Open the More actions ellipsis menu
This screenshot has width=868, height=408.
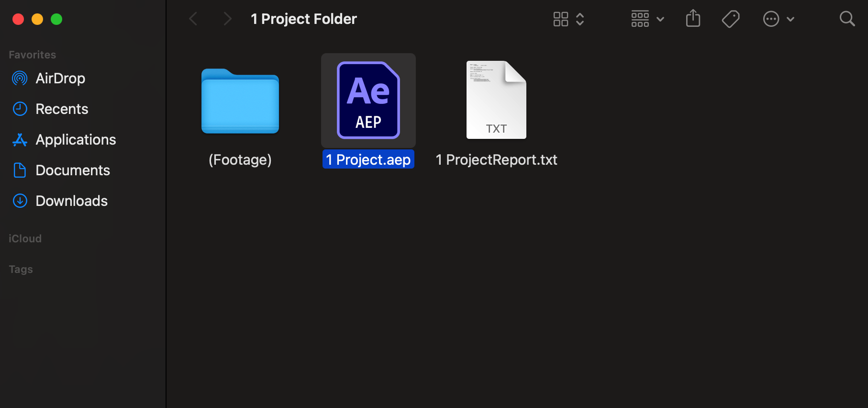[778, 19]
